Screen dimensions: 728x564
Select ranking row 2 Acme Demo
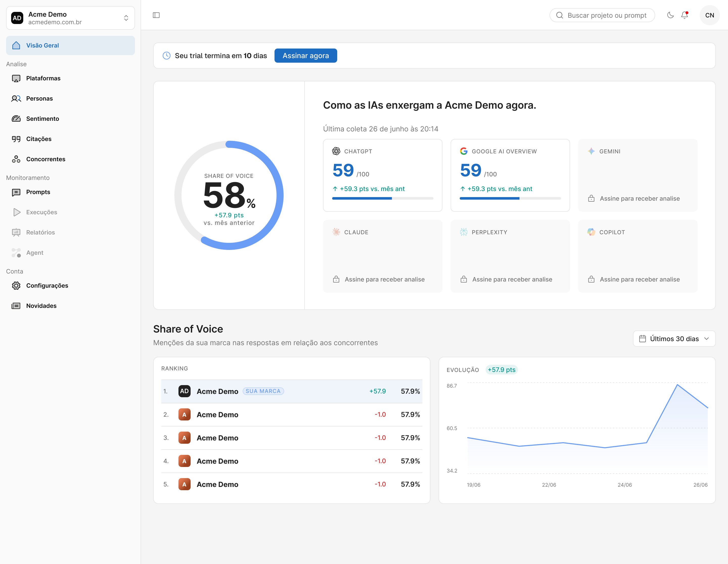tap(292, 415)
